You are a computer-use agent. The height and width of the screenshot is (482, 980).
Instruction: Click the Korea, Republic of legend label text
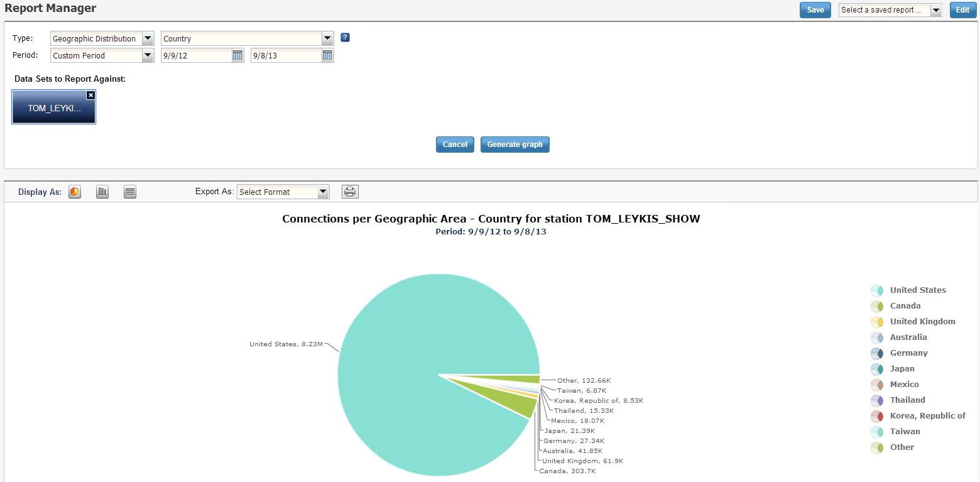click(x=928, y=416)
